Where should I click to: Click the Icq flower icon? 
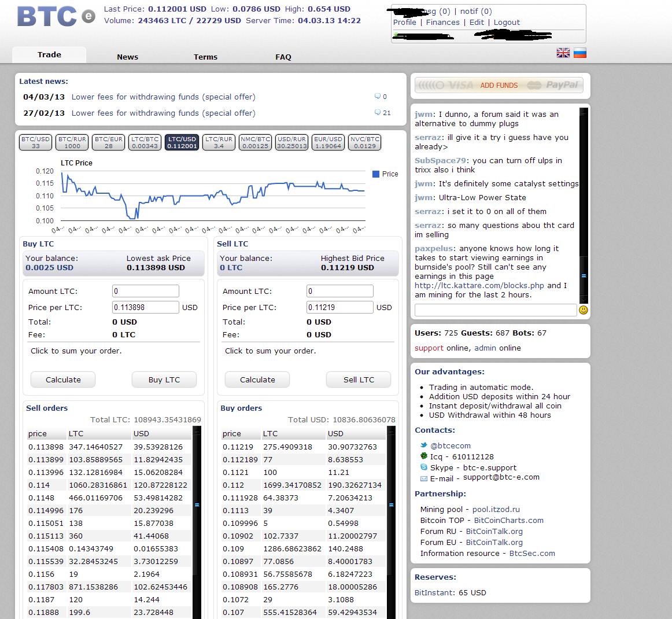(x=423, y=456)
